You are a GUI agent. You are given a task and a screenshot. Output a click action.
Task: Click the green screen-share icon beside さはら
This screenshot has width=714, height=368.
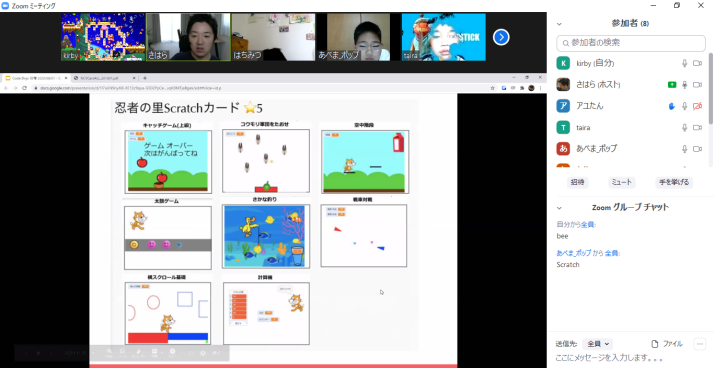pyautogui.click(x=672, y=85)
